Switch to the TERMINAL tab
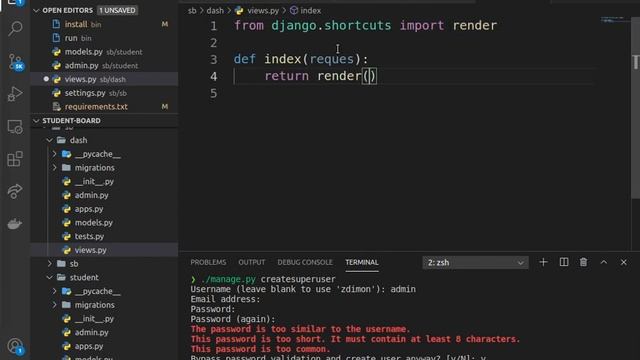640x360 pixels. [x=362, y=262]
